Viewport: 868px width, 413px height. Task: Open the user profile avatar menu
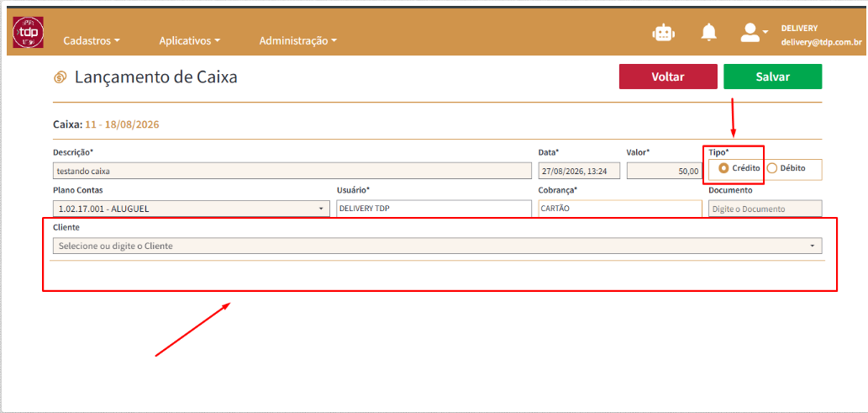(x=754, y=33)
